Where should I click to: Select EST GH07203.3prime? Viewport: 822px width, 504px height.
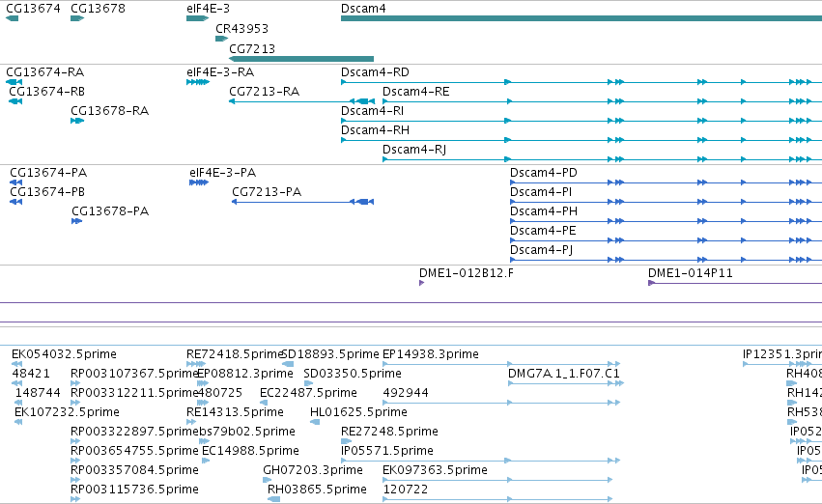click(x=268, y=479)
